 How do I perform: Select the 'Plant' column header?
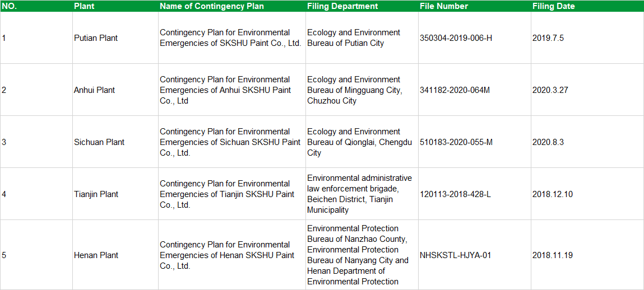[84, 6]
